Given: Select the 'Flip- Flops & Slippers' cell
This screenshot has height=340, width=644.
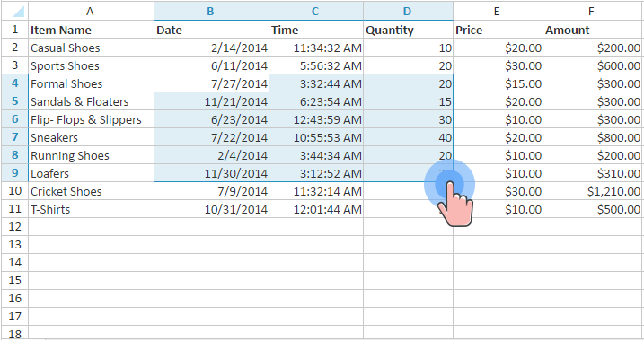Looking at the screenshot, I should click(91, 119).
